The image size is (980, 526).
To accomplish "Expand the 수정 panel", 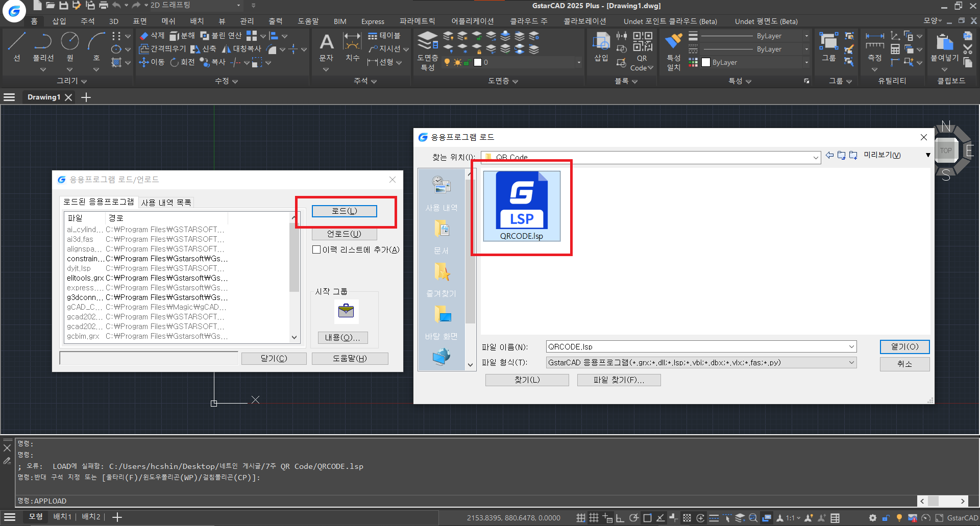I will [x=226, y=81].
